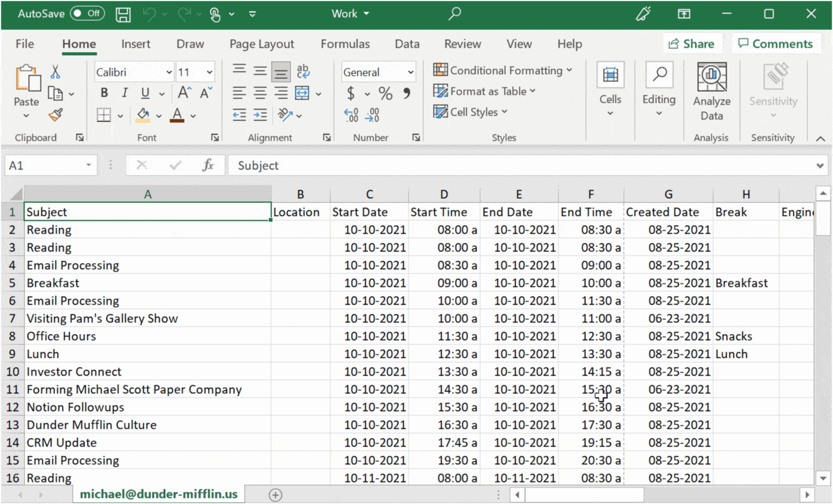The image size is (833, 504).
Task: Expand the Conditional Formatting menu
Action: (x=503, y=70)
